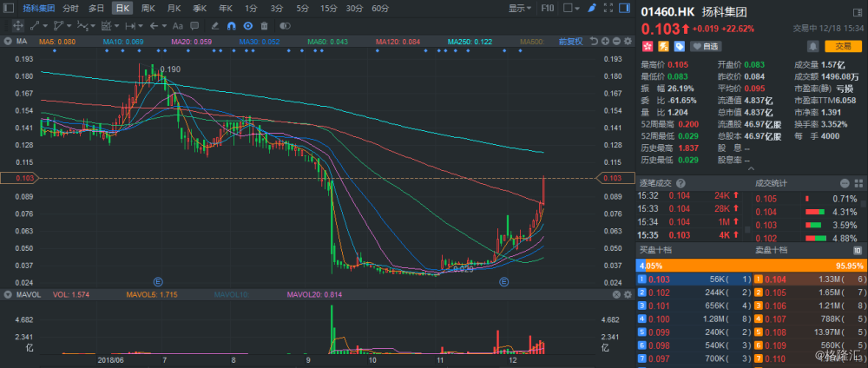This screenshot has height=368, width=868.
Task: Set a price alert bell
Action: (x=813, y=46)
